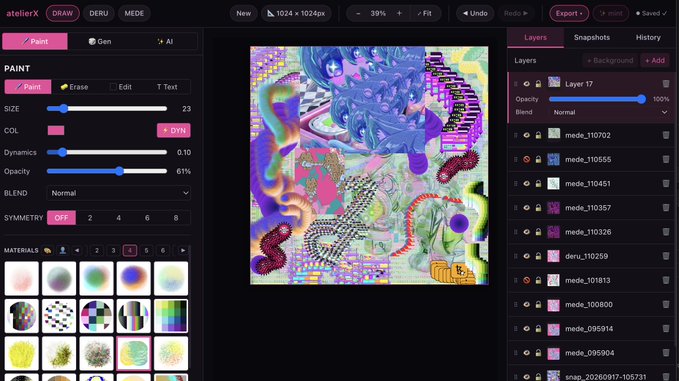Delete the mede_110357 layer

coord(666,208)
